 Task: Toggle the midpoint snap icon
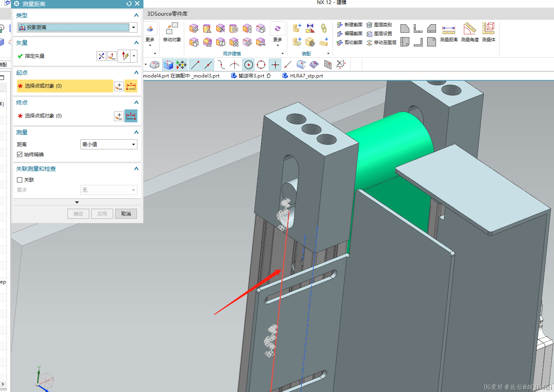pos(208,65)
